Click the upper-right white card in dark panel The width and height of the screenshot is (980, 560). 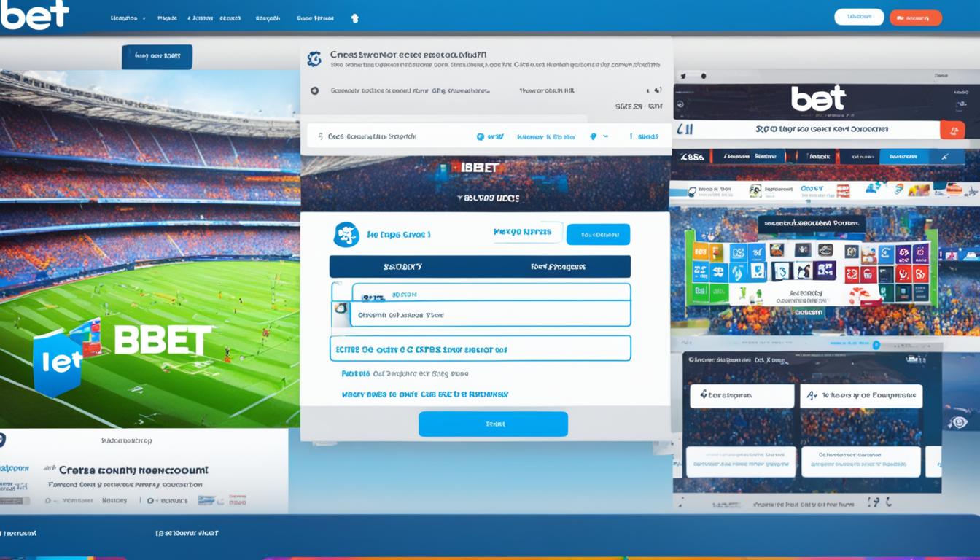point(861,396)
